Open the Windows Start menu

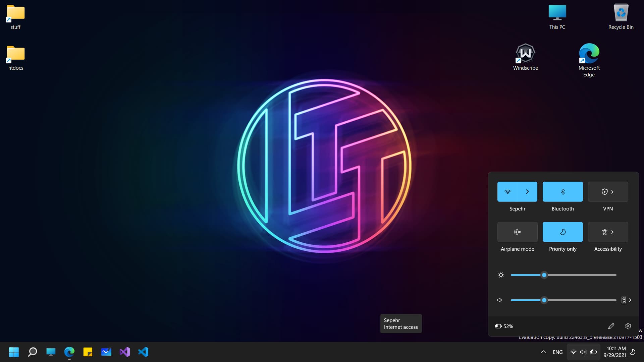pyautogui.click(x=14, y=352)
